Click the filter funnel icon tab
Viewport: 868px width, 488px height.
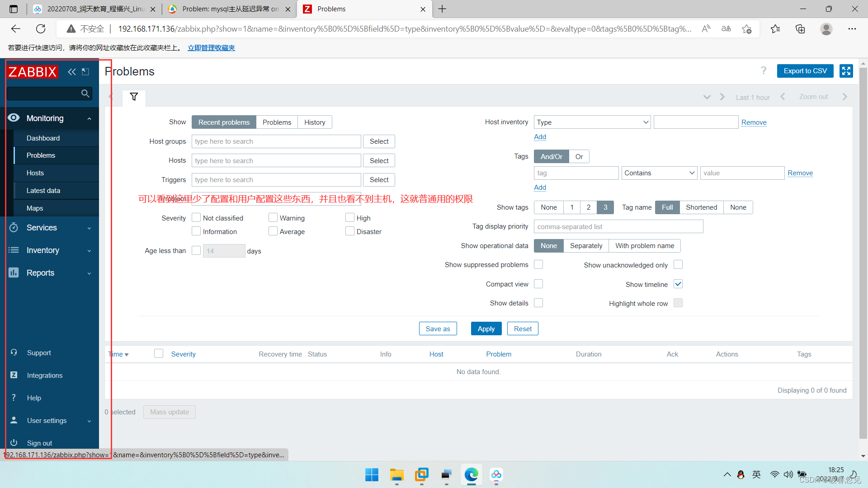pyautogui.click(x=134, y=97)
